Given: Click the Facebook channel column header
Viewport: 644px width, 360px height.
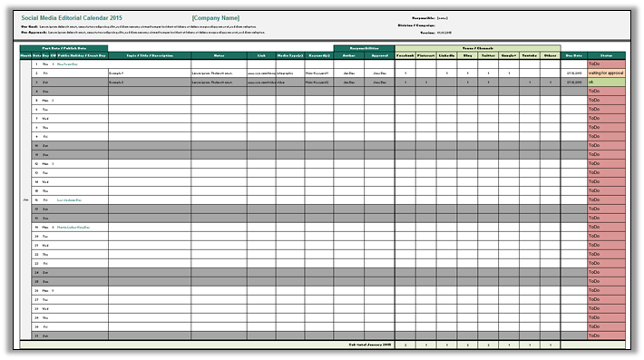Looking at the screenshot, I should pos(405,55).
